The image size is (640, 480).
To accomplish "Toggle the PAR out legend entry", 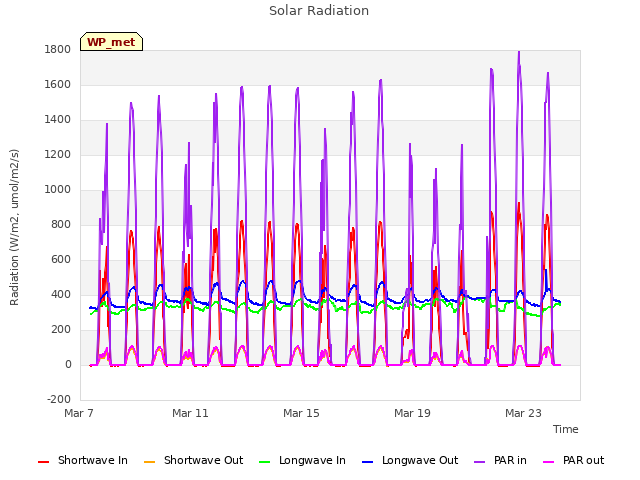I will tap(573, 460).
